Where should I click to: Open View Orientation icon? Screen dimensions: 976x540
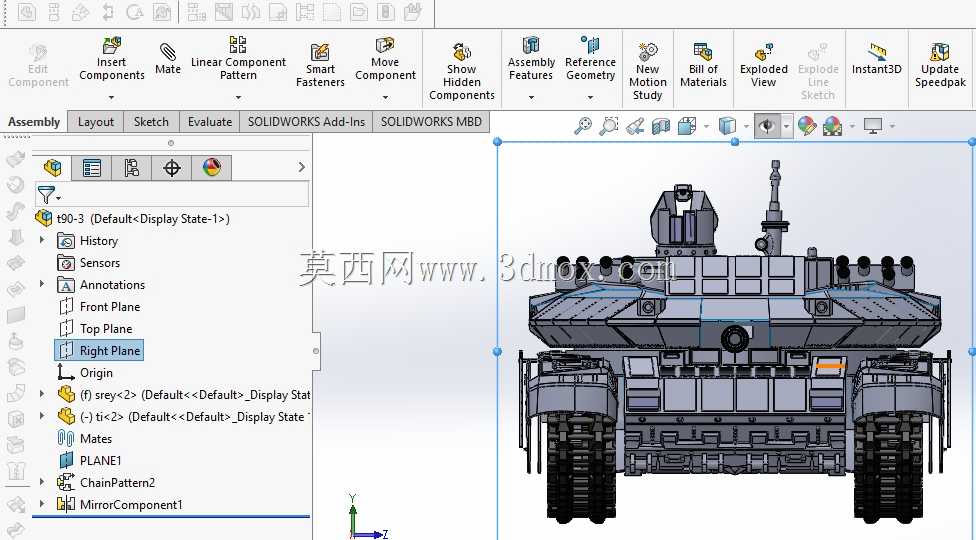[687, 126]
